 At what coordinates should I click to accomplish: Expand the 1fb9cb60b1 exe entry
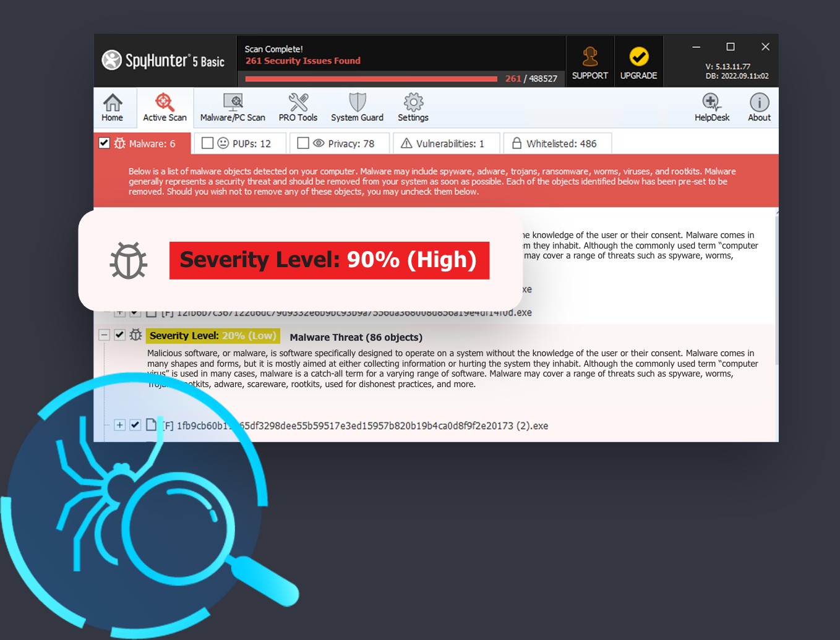click(x=120, y=425)
